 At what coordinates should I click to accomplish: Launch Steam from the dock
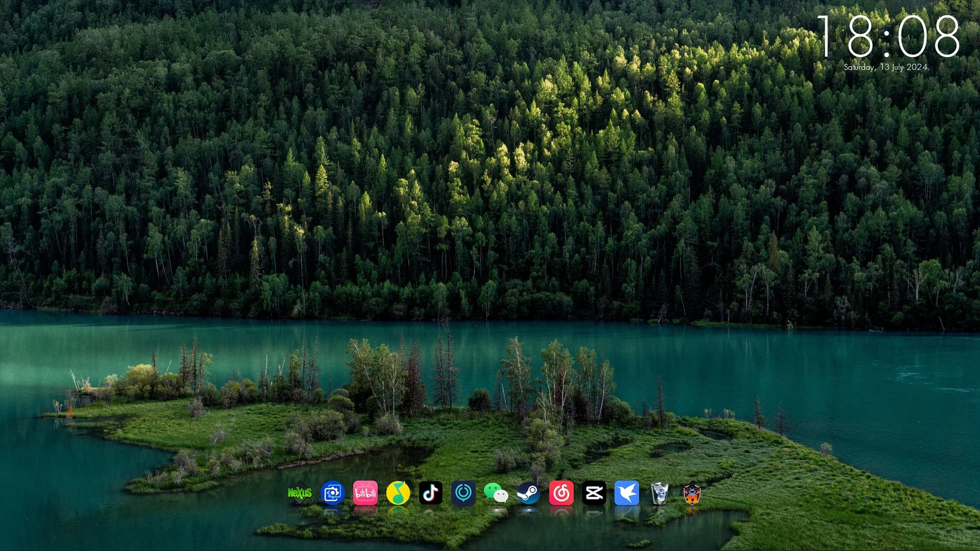click(x=529, y=493)
